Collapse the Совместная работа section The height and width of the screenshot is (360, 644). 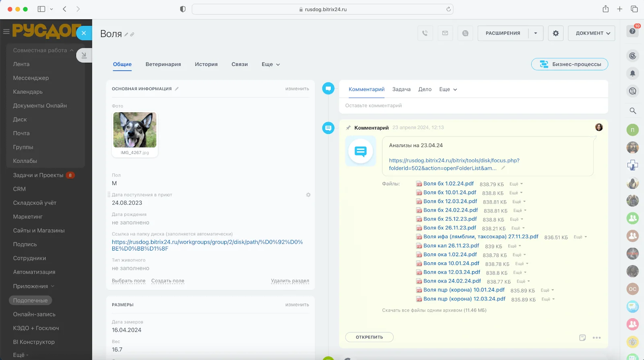(72, 50)
